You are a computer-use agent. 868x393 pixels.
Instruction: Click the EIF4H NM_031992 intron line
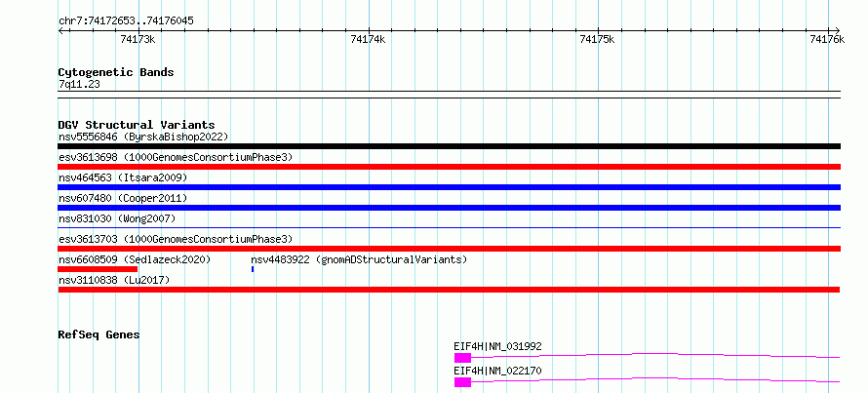pos(656,355)
